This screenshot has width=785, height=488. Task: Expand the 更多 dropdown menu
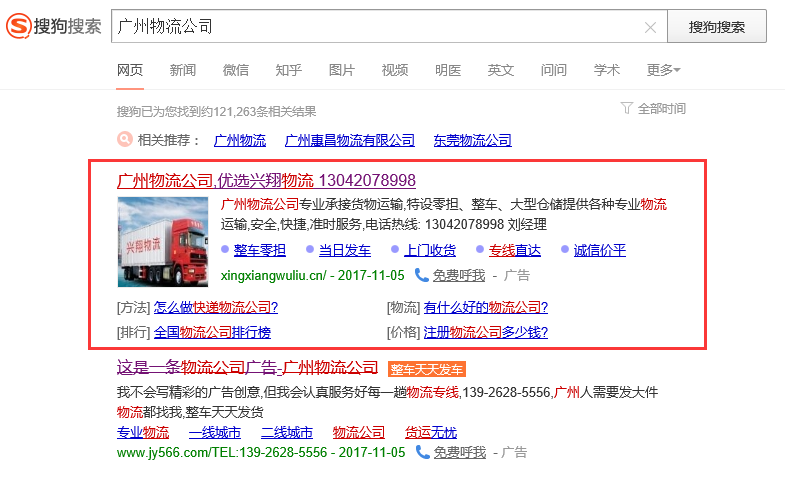click(x=663, y=70)
